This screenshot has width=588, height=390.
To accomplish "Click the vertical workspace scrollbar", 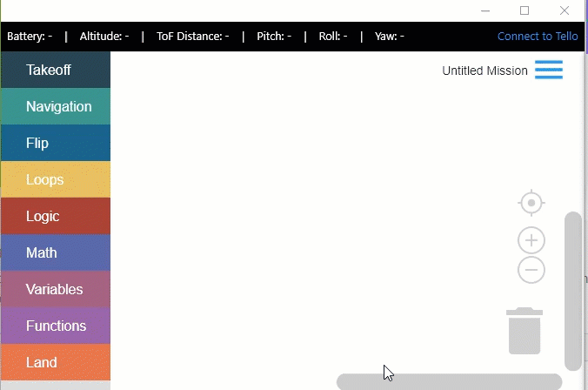I will 573,291.
